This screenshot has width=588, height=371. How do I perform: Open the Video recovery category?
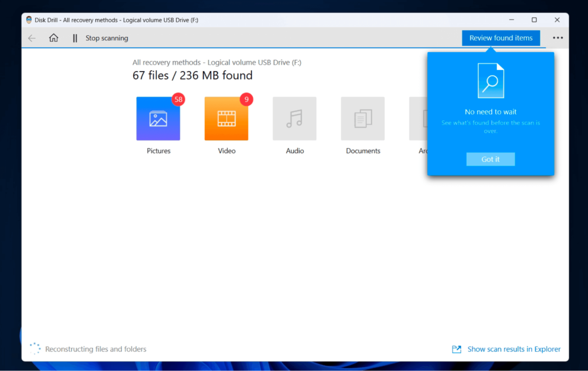(226, 119)
